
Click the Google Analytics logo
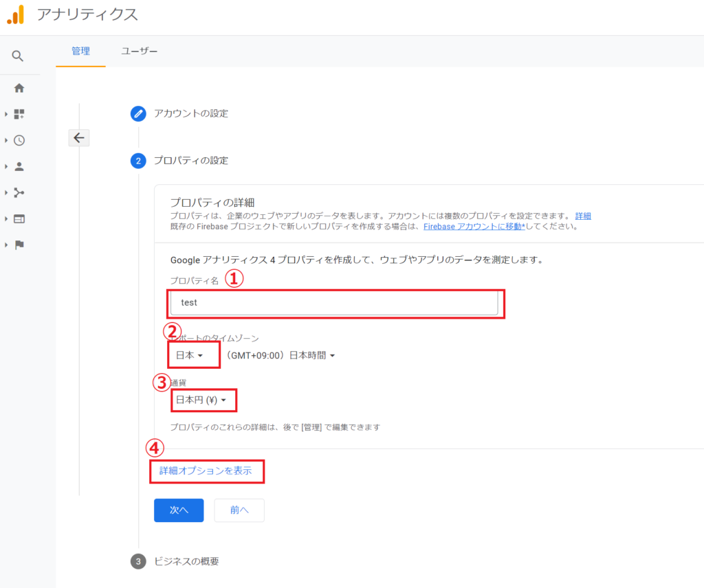coord(16,14)
